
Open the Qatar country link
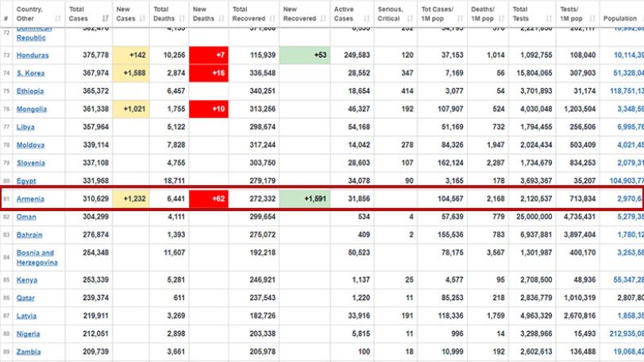pos(25,298)
